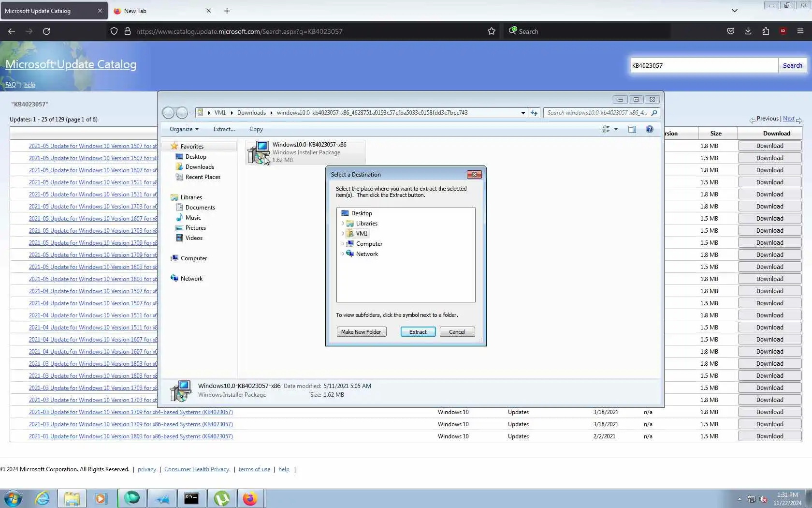This screenshot has height=508, width=812.
Task: Refresh the Explorer folder view
Action: 534,113
